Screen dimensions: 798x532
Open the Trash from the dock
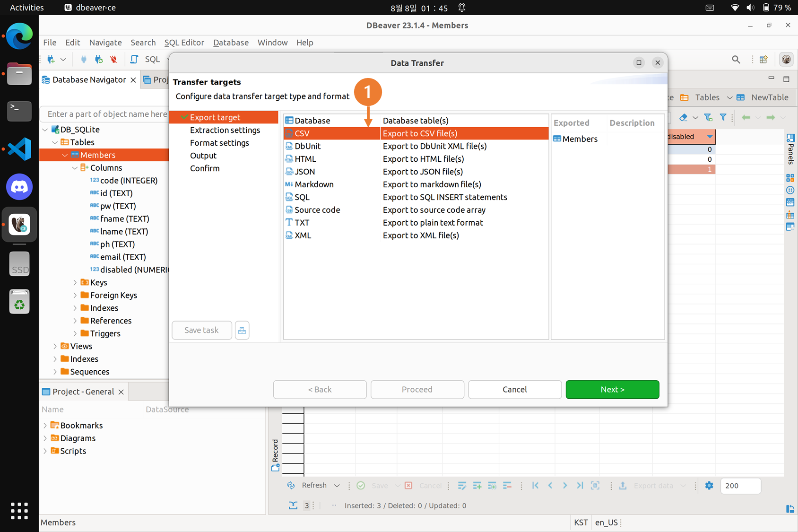19,301
